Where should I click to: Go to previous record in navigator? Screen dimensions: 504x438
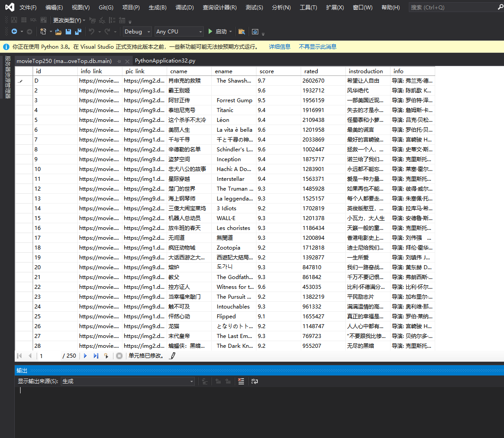(x=30, y=355)
